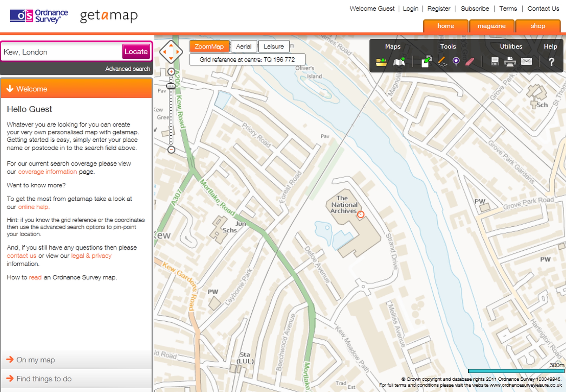The image size is (566, 392).
Task: Click the contact us link in welcome text
Action: 21,256
